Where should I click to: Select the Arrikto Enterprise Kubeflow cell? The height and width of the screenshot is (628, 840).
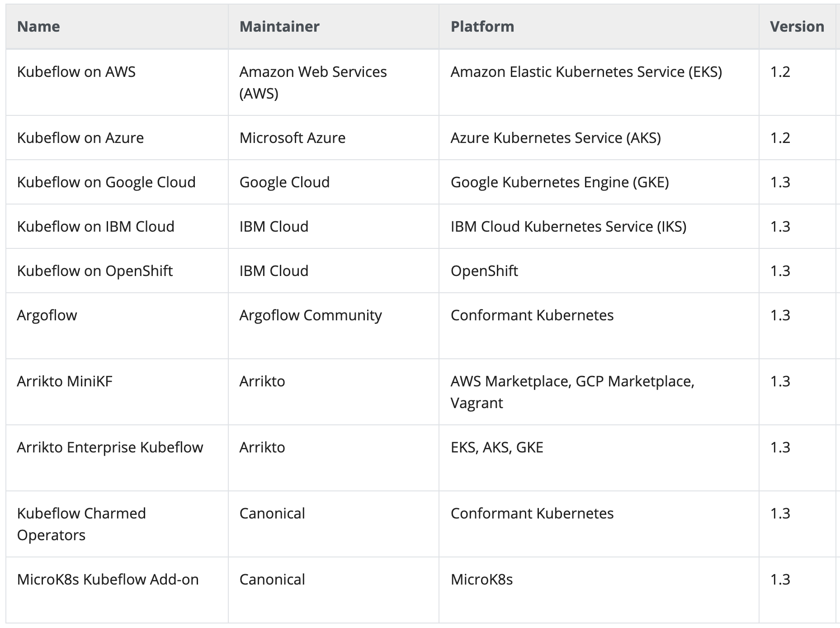117,458
